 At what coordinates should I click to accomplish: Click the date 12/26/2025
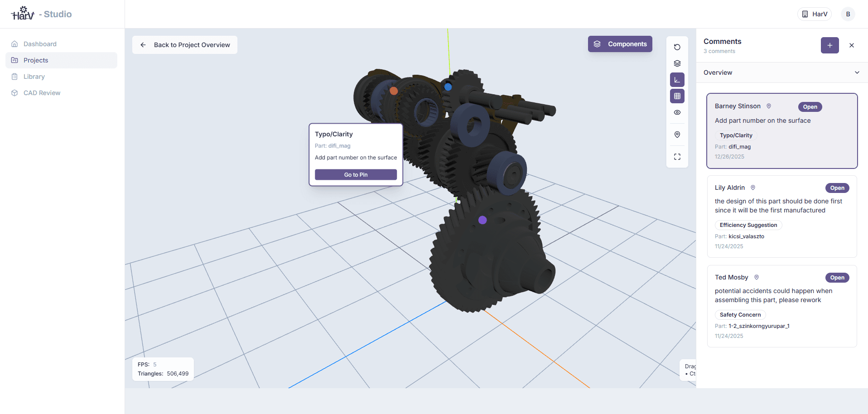pos(729,157)
